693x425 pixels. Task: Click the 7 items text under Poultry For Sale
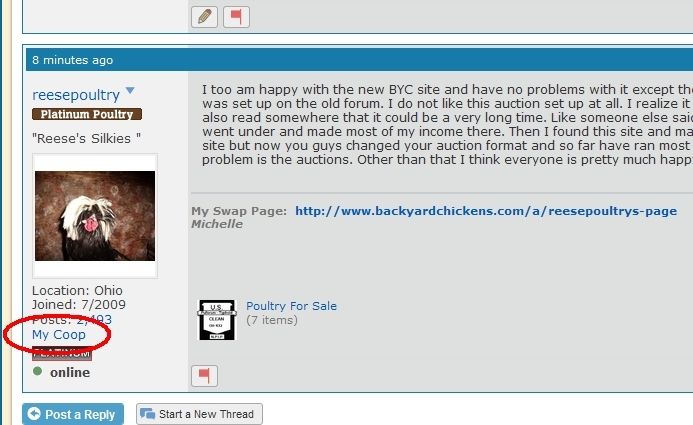[272, 320]
